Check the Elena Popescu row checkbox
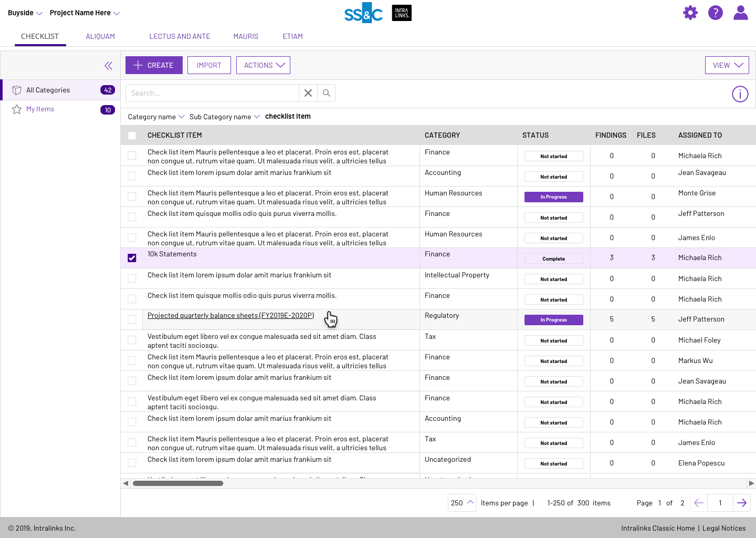The image size is (756, 538). click(x=132, y=463)
